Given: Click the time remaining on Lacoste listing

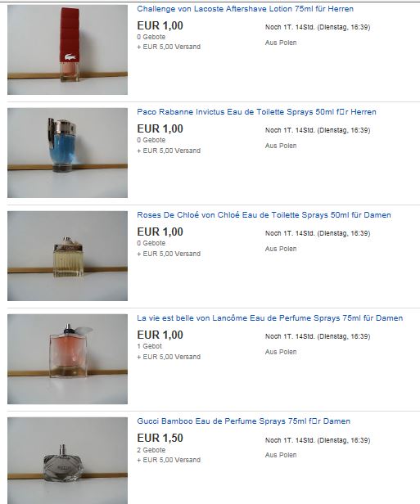Looking at the screenshot, I should tap(318, 27).
